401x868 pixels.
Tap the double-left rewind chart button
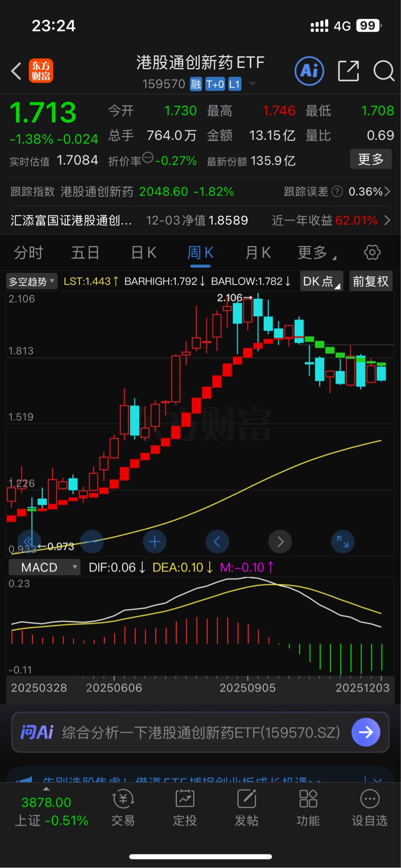[x=29, y=542]
